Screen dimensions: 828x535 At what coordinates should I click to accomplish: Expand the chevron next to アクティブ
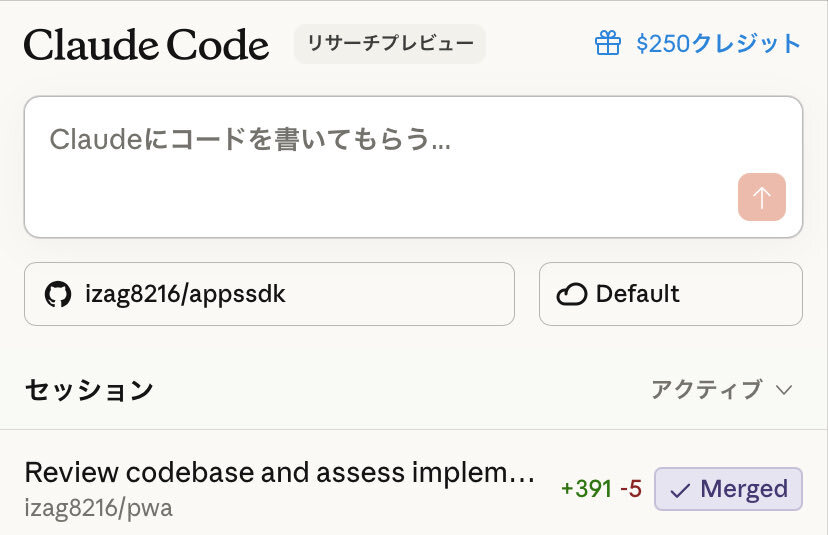click(784, 389)
